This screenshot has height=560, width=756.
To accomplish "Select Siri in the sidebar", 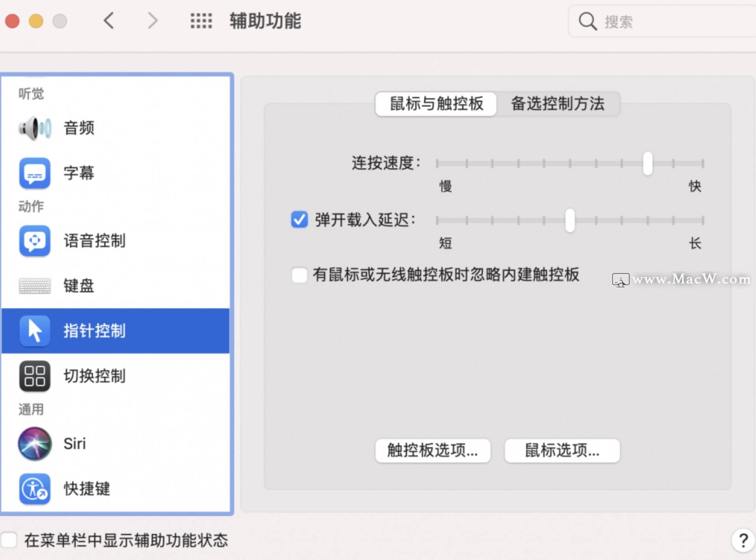I will click(x=75, y=443).
